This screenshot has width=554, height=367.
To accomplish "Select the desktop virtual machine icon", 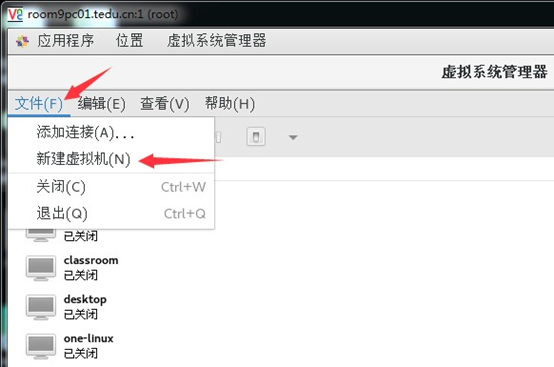I will [41, 307].
